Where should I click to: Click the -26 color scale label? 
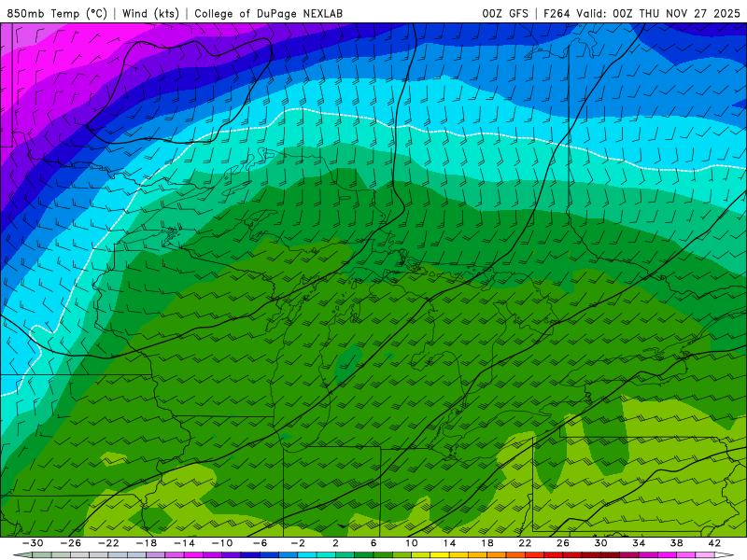[x=71, y=543]
